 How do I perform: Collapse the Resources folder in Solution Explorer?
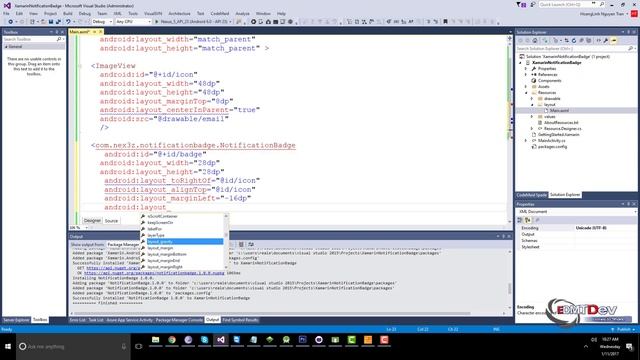527,93
